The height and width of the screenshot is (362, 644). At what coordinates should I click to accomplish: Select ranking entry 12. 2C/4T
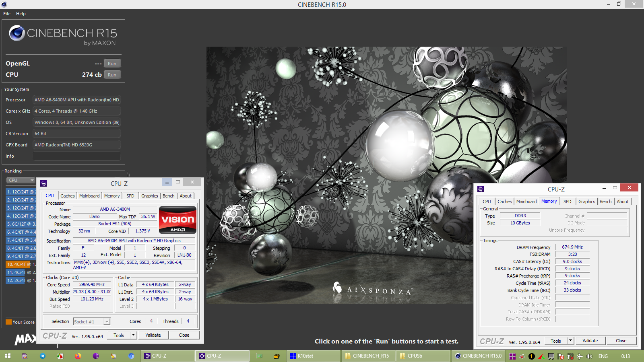click(x=21, y=280)
